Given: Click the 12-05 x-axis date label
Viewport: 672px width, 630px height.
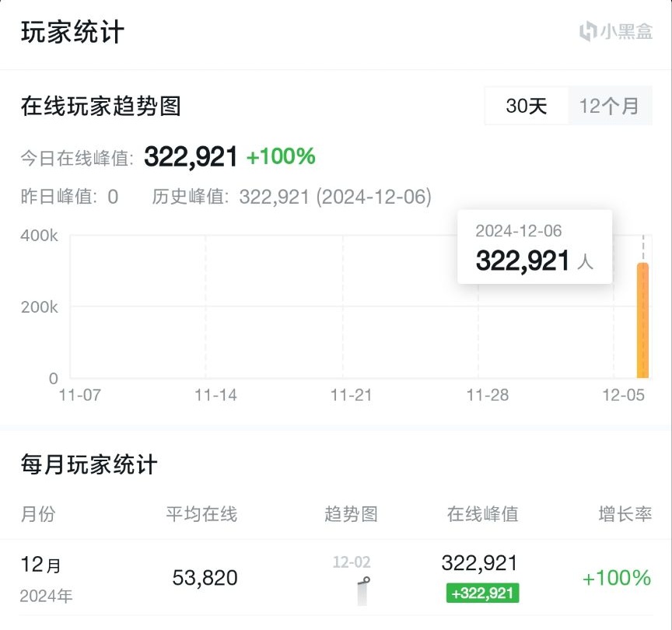Looking at the screenshot, I should click(624, 395).
